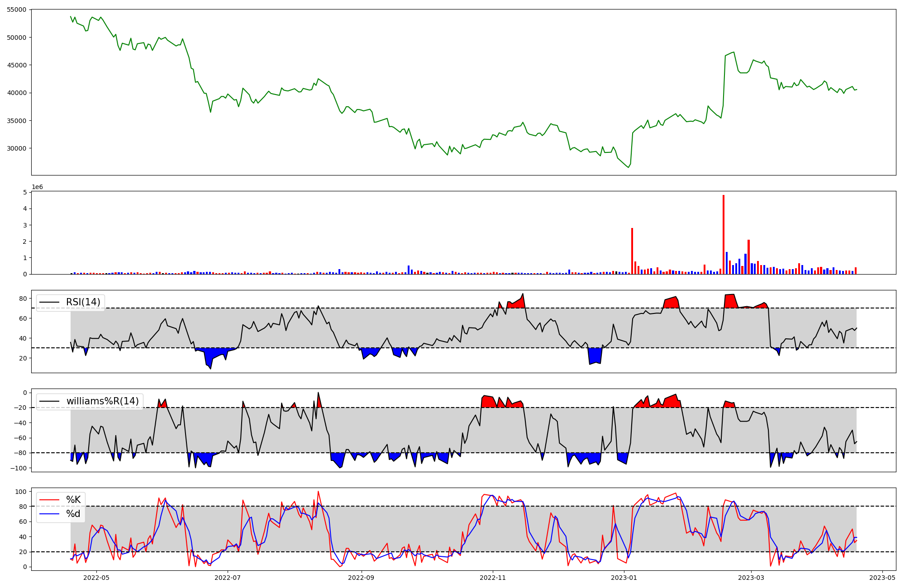Click the -40 tick on Williams %R axis

click(x=20, y=423)
